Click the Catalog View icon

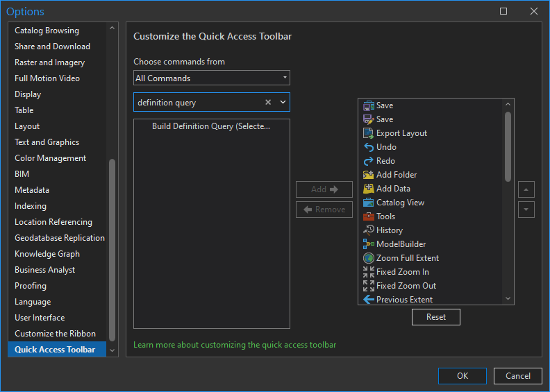click(x=369, y=203)
